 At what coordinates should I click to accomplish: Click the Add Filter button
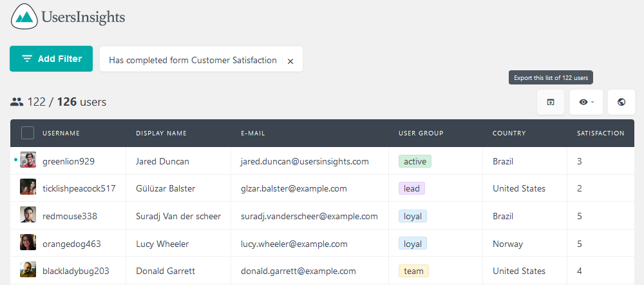point(52,59)
